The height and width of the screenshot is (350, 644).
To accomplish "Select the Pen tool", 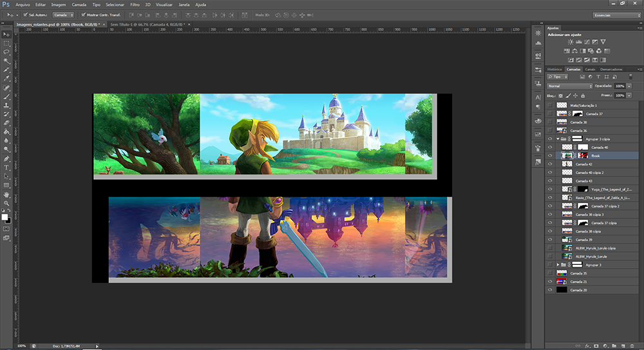I will point(6,159).
